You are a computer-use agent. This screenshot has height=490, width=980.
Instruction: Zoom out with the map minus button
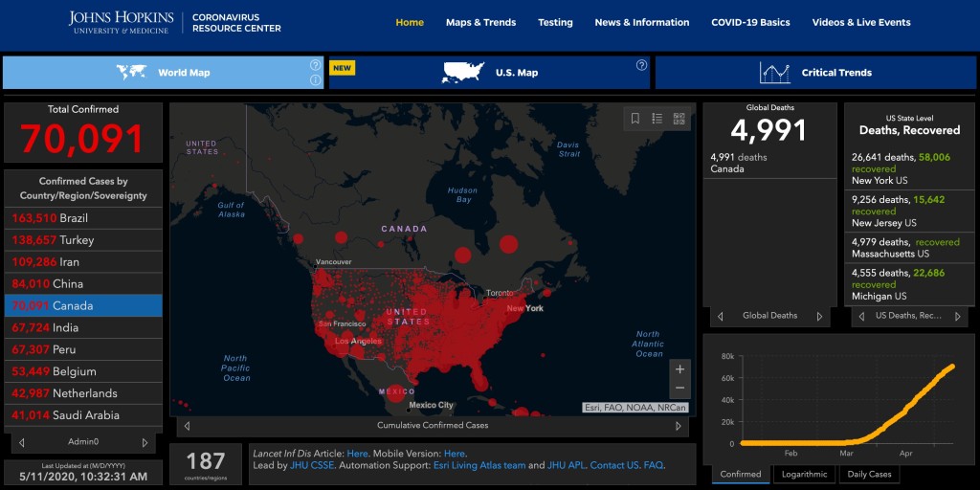pyautogui.click(x=680, y=389)
